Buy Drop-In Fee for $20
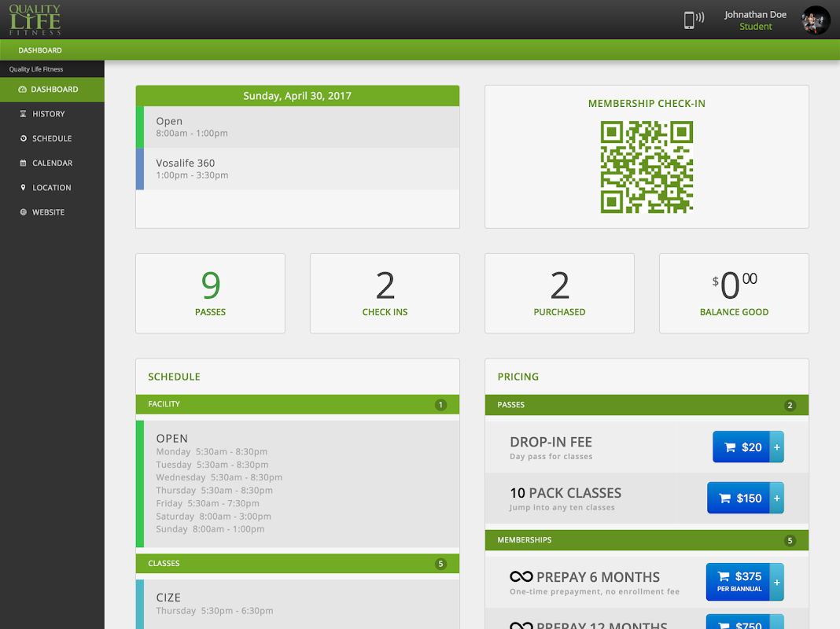Screen dimensions: 840x629 pos(742,447)
